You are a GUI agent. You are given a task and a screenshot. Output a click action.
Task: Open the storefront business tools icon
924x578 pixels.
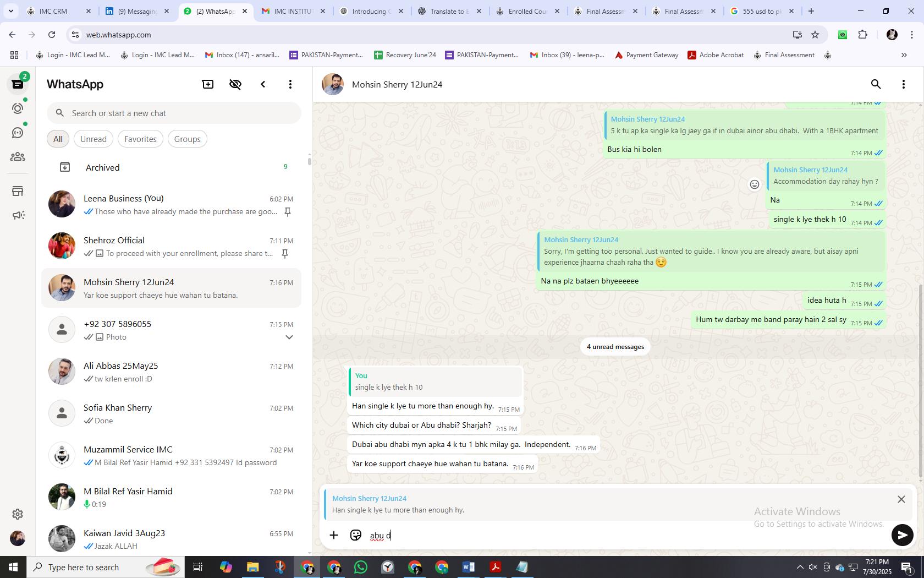click(18, 191)
